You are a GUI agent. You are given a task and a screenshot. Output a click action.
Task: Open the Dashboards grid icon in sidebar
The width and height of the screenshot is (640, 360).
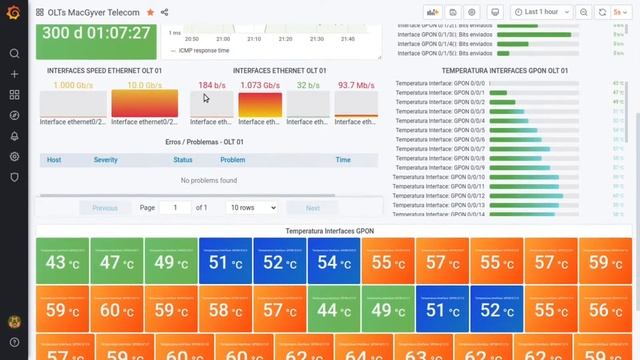pos(14,95)
